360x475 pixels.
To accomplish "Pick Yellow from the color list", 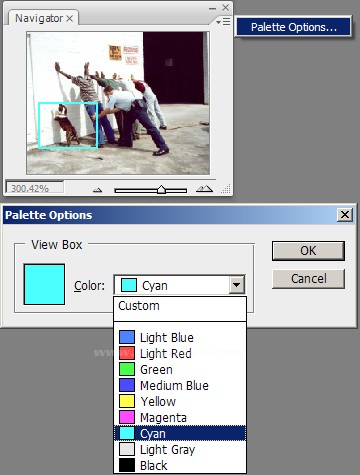I will point(180,401).
